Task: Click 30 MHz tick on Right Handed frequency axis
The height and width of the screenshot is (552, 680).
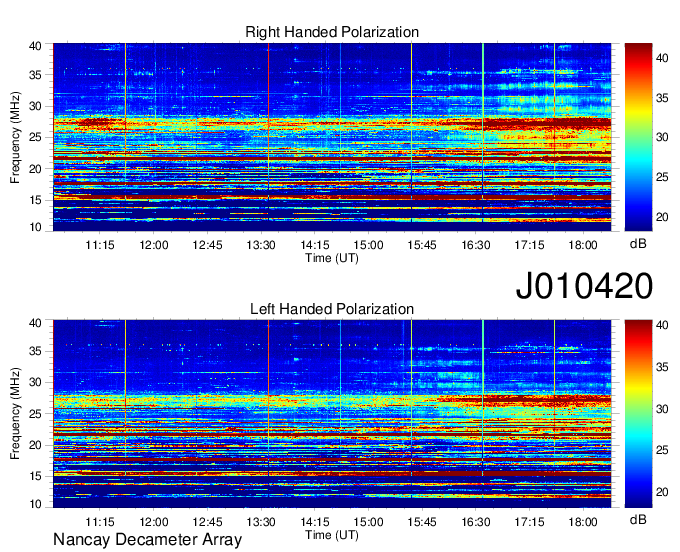Action: (36, 106)
